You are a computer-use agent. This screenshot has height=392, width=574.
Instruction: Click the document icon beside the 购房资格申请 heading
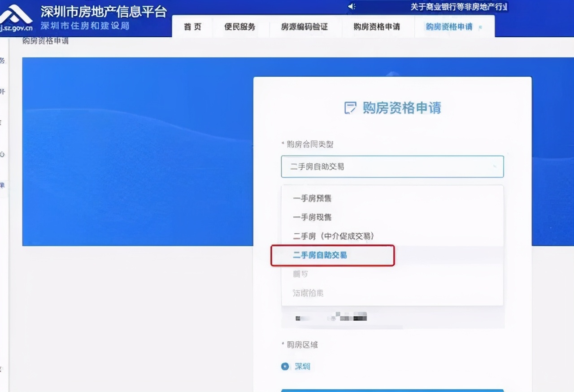click(x=350, y=108)
